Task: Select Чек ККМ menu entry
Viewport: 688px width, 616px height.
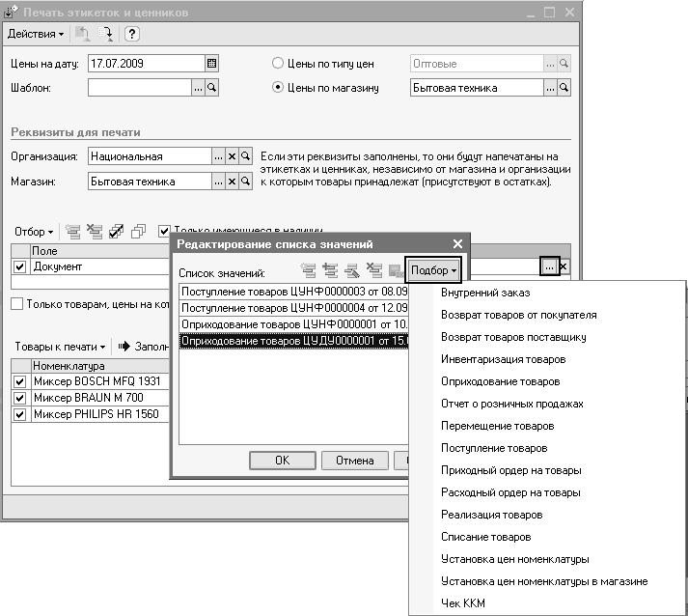Action: pyautogui.click(x=463, y=604)
